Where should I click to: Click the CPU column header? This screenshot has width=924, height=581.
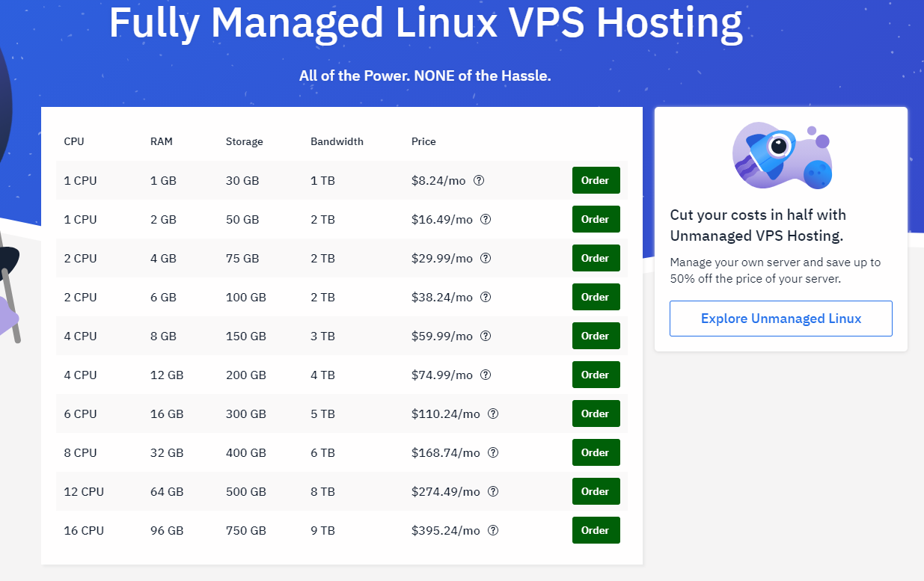click(x=74, y=141)
